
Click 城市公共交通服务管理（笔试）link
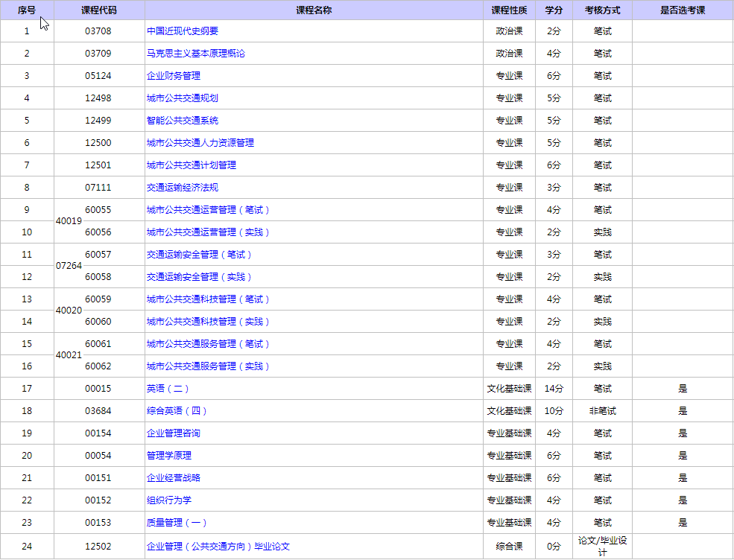click(209, 344)
